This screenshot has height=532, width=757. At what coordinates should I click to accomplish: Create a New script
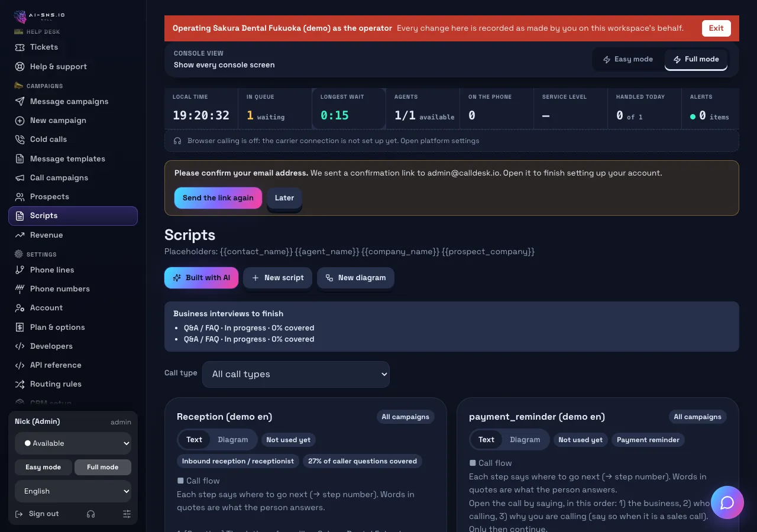(277, 278)
